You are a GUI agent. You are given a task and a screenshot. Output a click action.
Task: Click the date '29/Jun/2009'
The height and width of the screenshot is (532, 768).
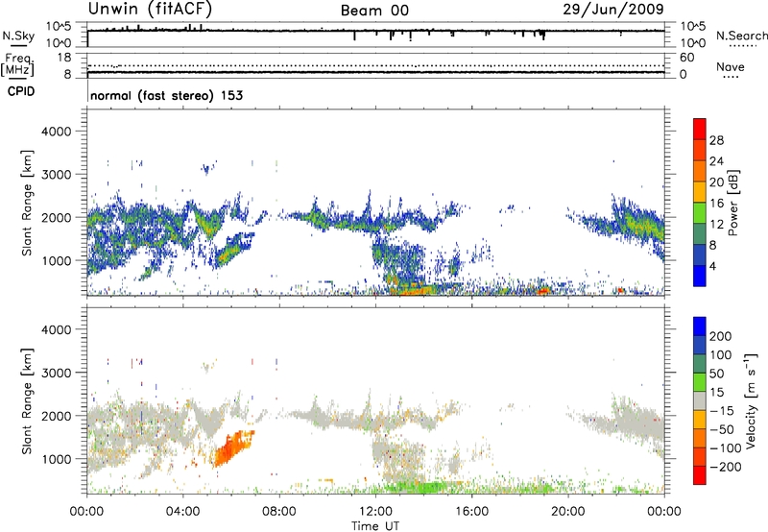[x=613, y=9]
